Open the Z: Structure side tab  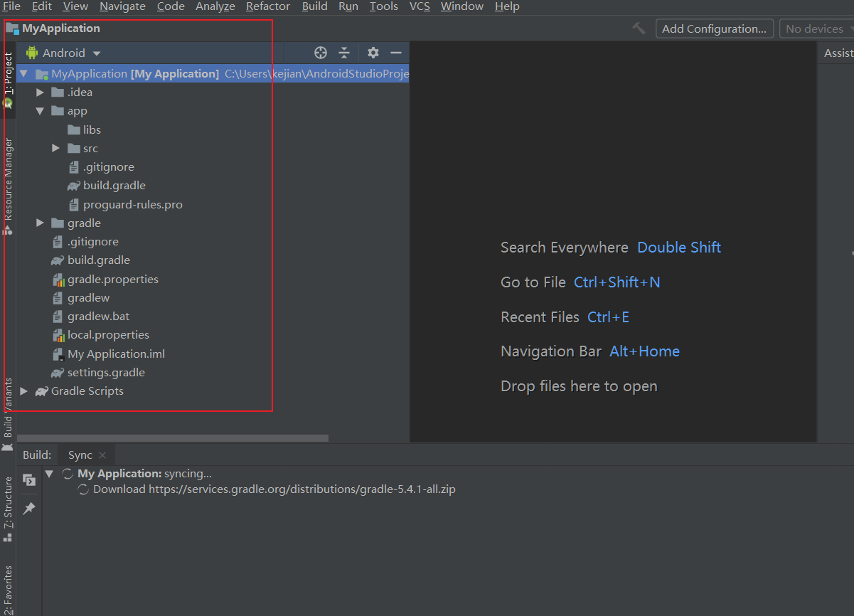[8, 509]
